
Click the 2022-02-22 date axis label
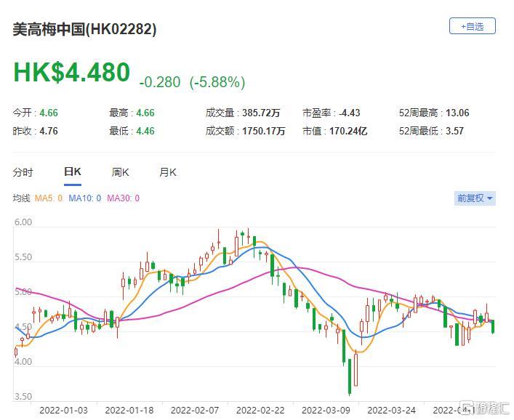point(260,410)
